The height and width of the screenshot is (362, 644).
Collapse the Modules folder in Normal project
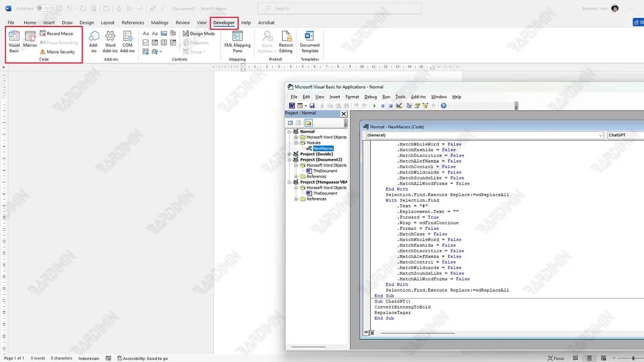[296, 143]
